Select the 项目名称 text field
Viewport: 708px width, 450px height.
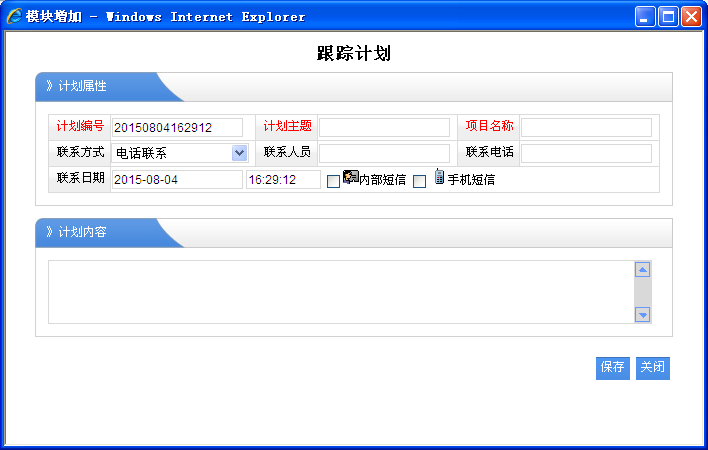tap(586, 127)
